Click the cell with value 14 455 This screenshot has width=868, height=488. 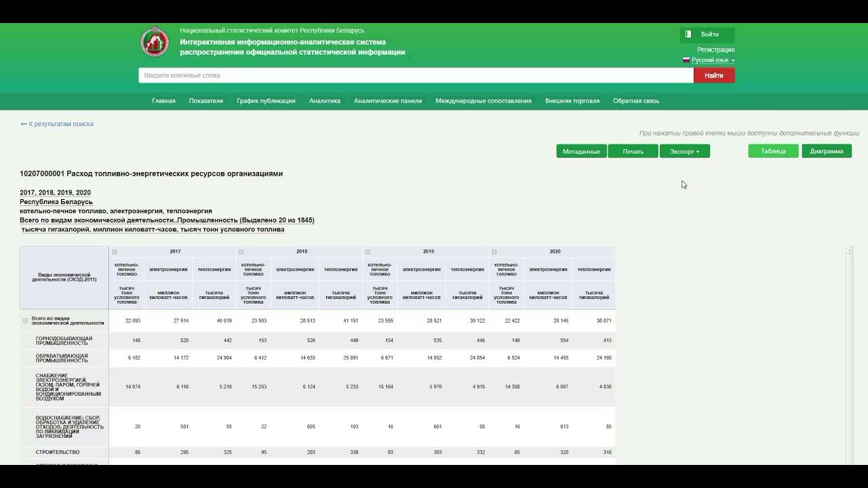[549, 358]
